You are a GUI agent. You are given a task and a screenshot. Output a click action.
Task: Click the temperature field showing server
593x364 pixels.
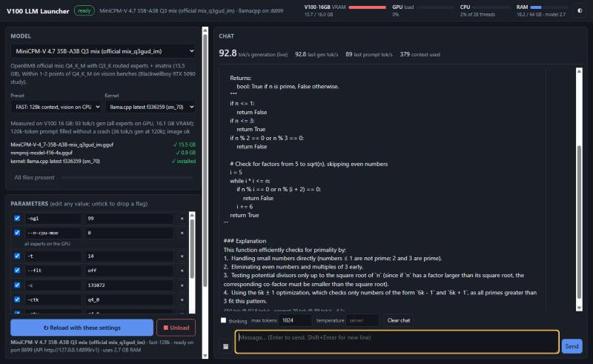click(362, 320)
